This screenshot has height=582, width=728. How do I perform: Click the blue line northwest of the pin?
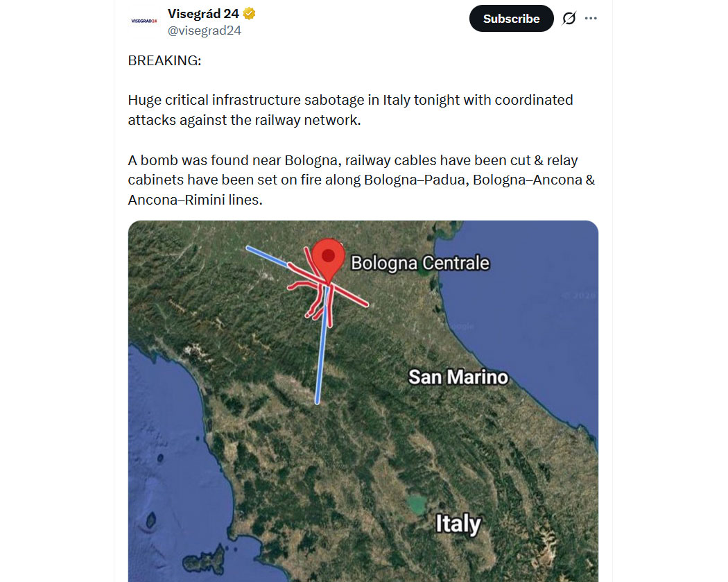point(267,255)
